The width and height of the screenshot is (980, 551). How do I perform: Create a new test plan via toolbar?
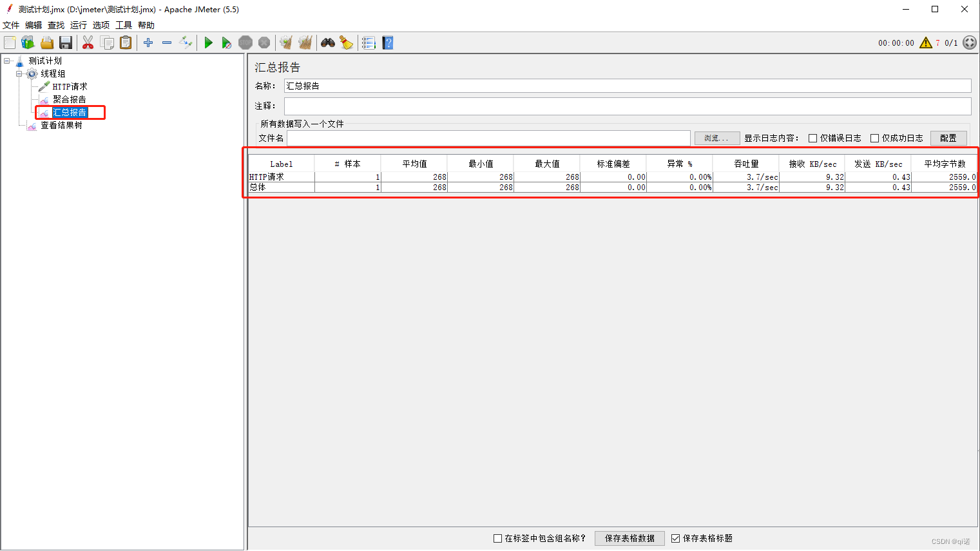10,43
